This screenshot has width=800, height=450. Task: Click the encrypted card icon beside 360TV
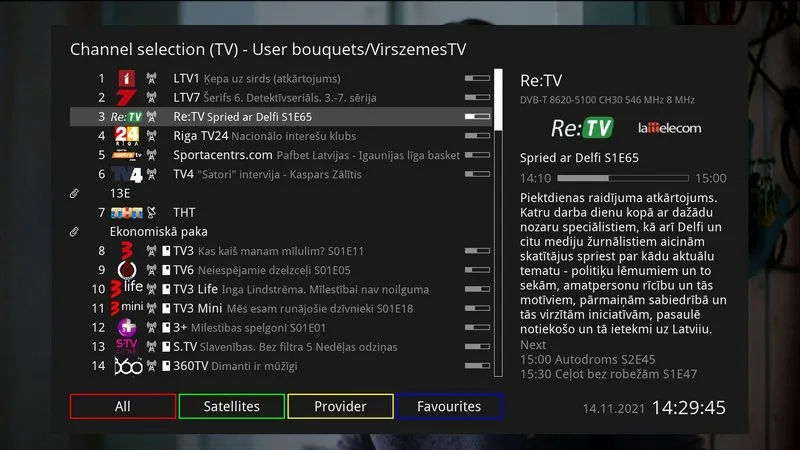coord(166,366)
